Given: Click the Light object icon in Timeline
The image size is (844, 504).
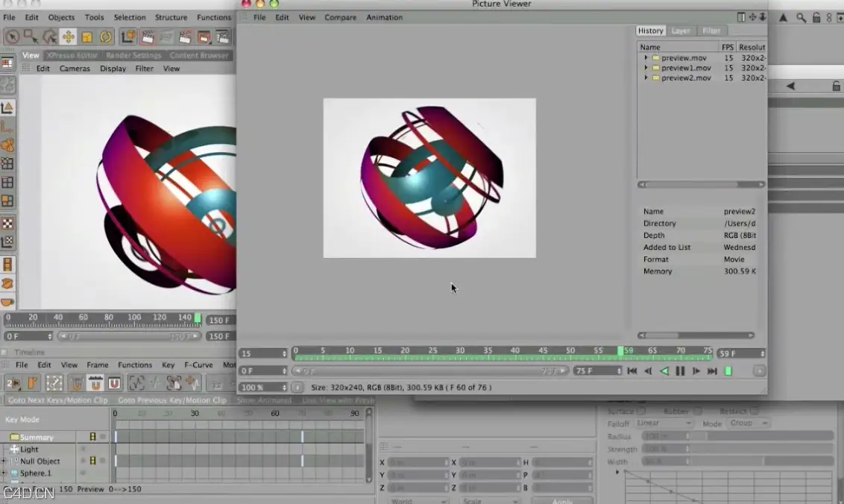Looking at the screenshot, I should [14, 449].
